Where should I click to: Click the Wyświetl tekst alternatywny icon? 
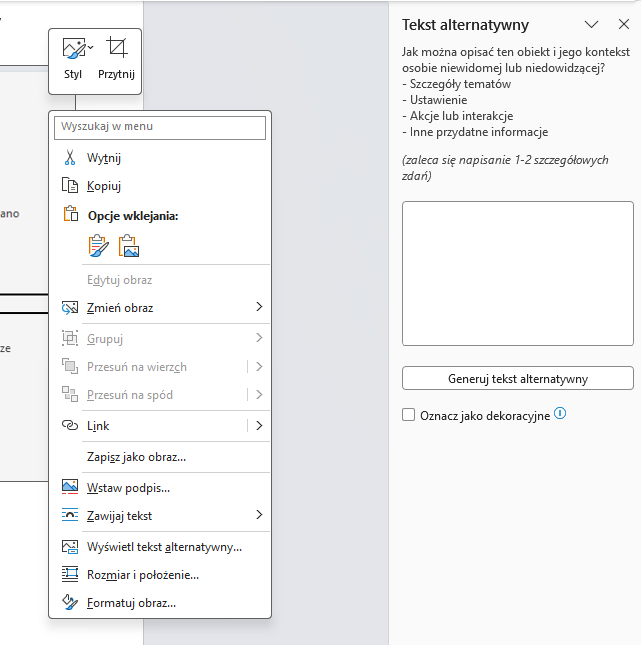pos(70,546)
